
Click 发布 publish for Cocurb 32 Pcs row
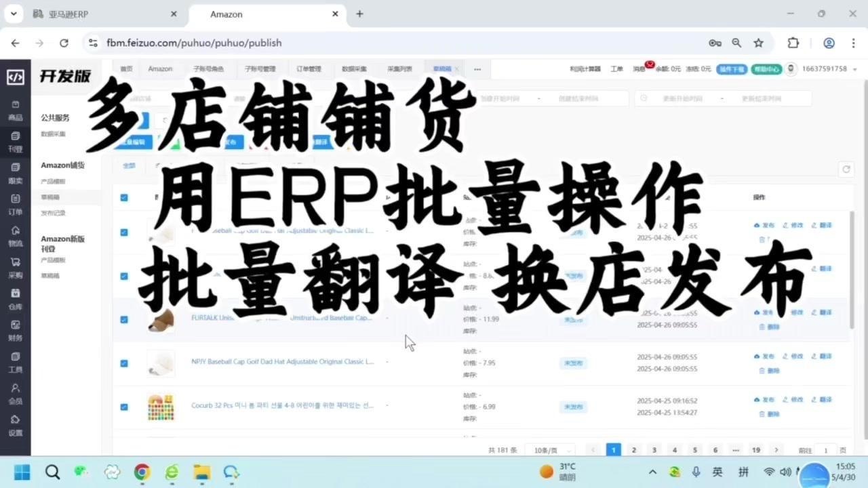coord(764,400)
